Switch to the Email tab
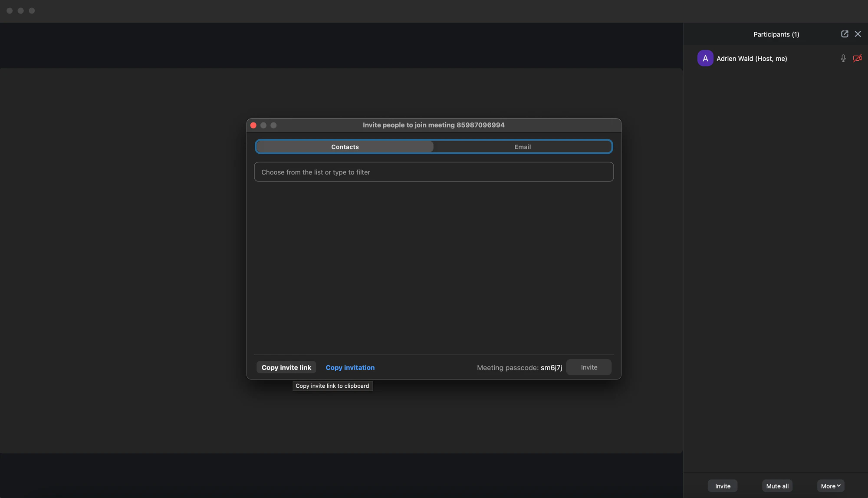 [523, 147]
